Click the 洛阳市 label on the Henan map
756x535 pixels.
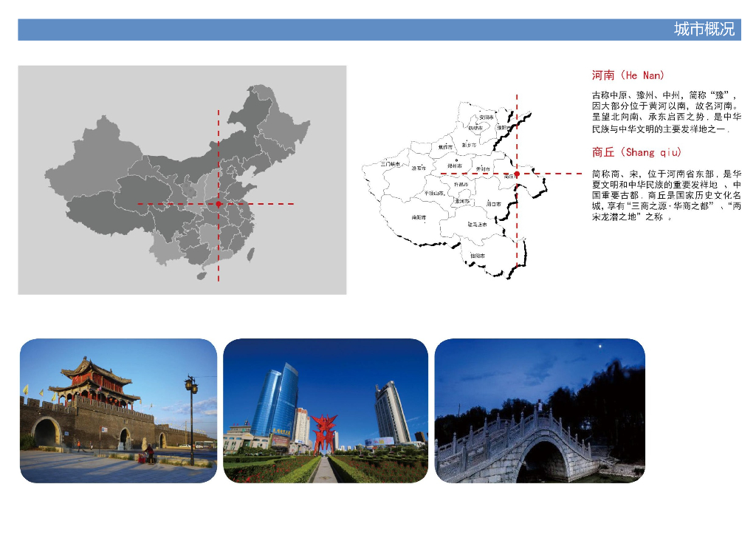click(x=419, y=168)
